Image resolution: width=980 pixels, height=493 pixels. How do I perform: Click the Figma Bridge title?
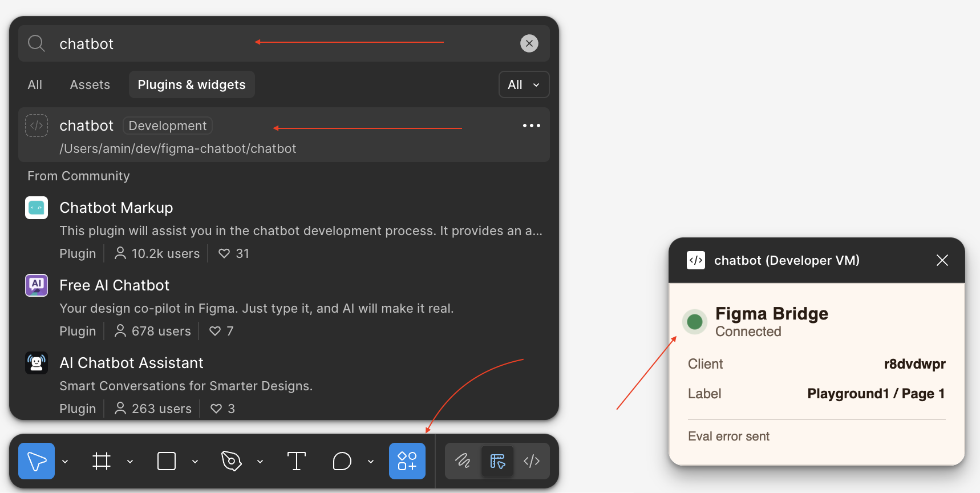click(x=772, y=313)
